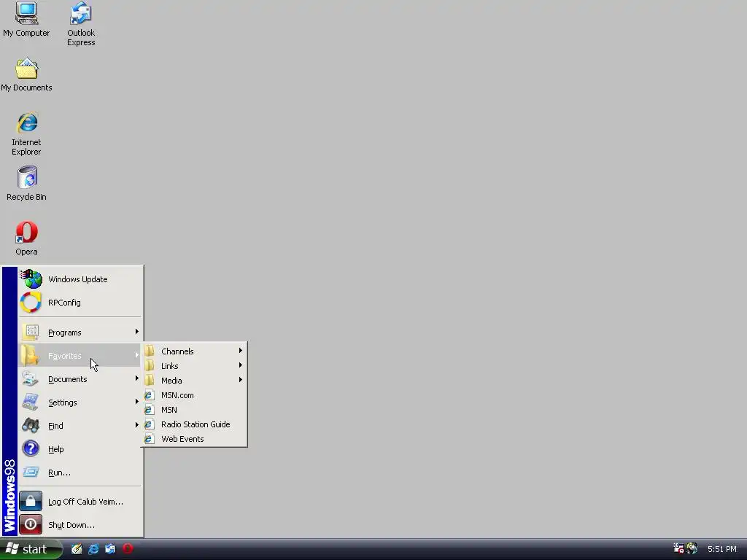747x560 pixels.
Task: Open My Computer desktop icon
Action: point(26,20)
